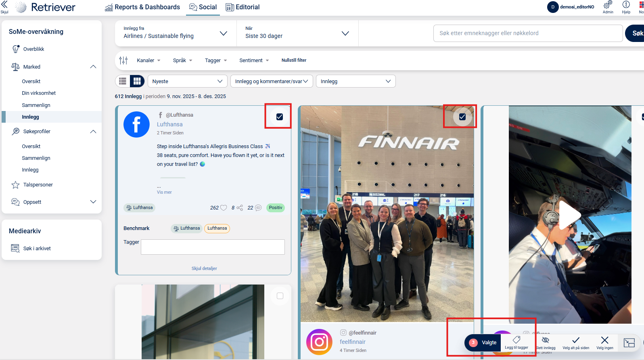Switch to list view layout
Image resolution: width=644 pixels, height=360 pixels.
(x=123, y=81)
